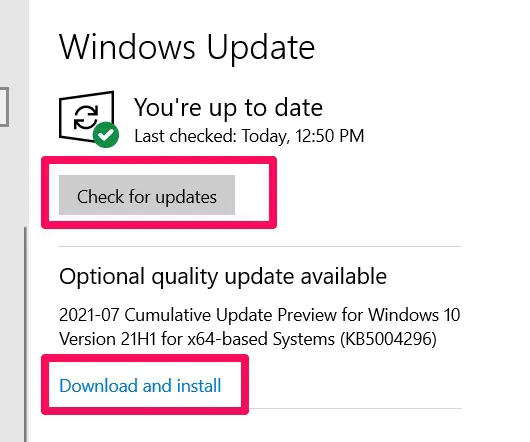Screen dimensions: 530x442
Task: Click the Windows 10 text in update name
Action: click(x=414, y=315)
